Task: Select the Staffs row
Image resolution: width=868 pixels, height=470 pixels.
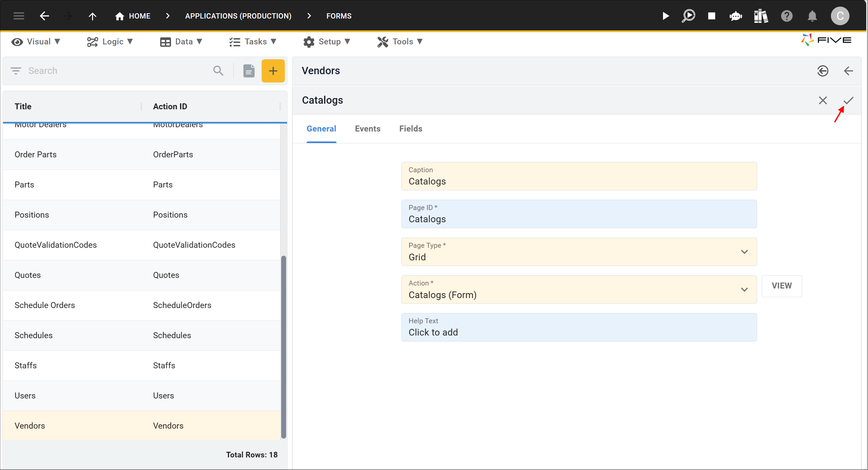Action: tap(141, 366)
